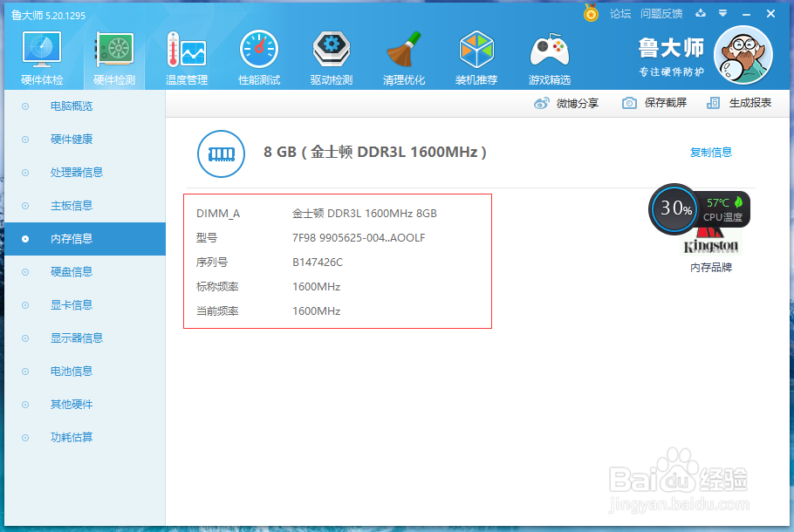Click model number 7F98 9905625-004..AOOLF

click(359, 238)
